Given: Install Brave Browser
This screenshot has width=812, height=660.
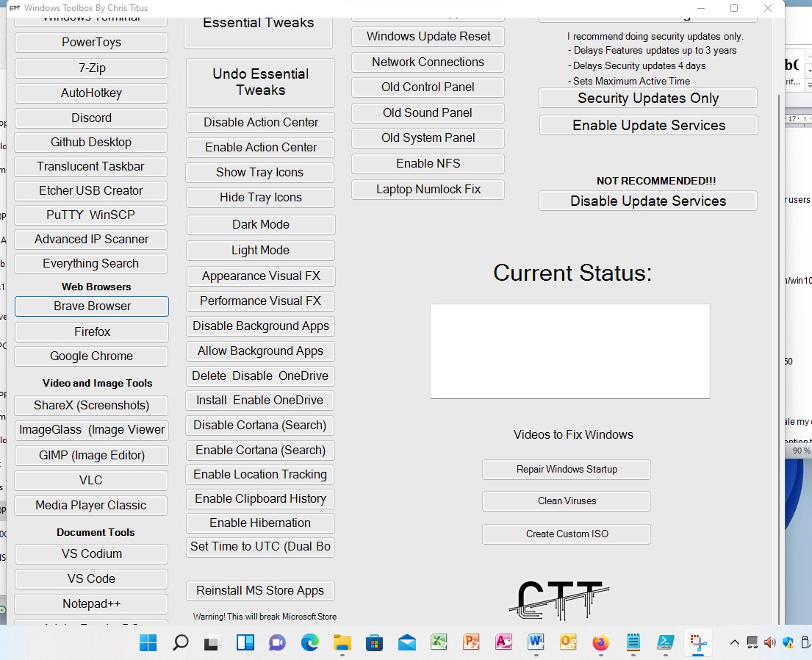Looking at the screenshot, I should (x=92, y=306).
